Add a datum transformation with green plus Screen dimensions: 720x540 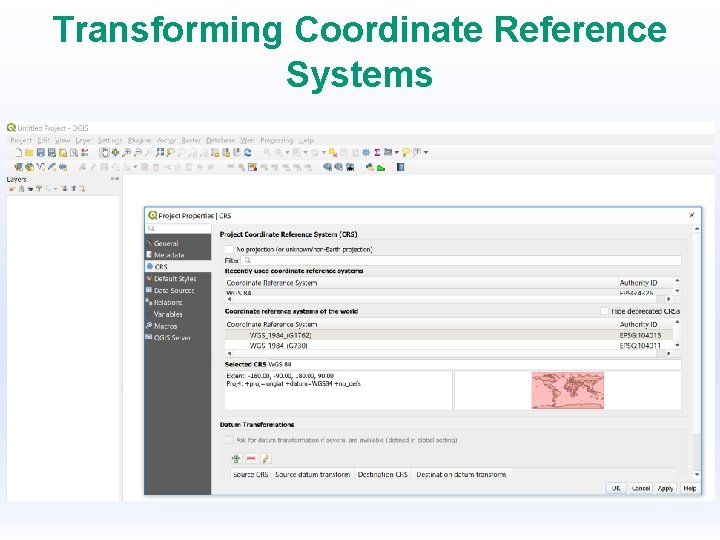click(x=236, y=458)
